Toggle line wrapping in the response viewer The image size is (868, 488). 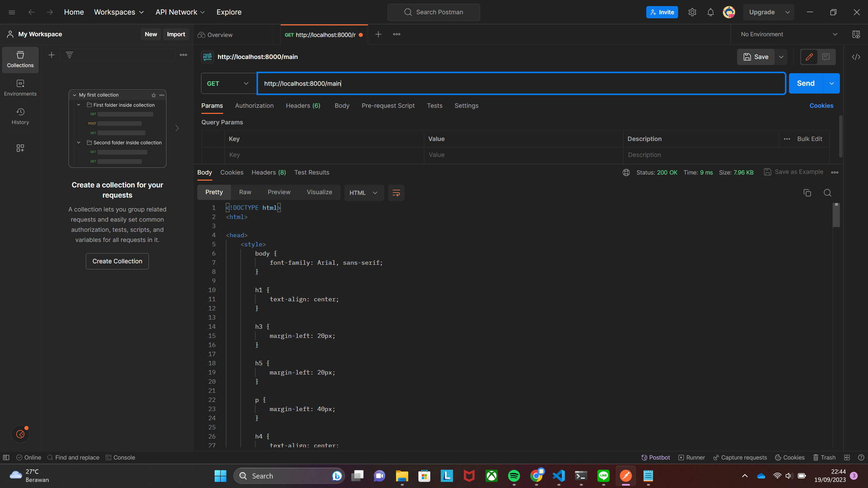click(396, 192)
